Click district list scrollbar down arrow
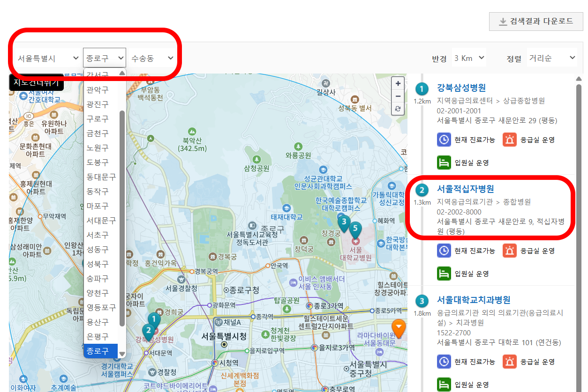The height and width of the screenshot is (392, 588). click(122, 354)
